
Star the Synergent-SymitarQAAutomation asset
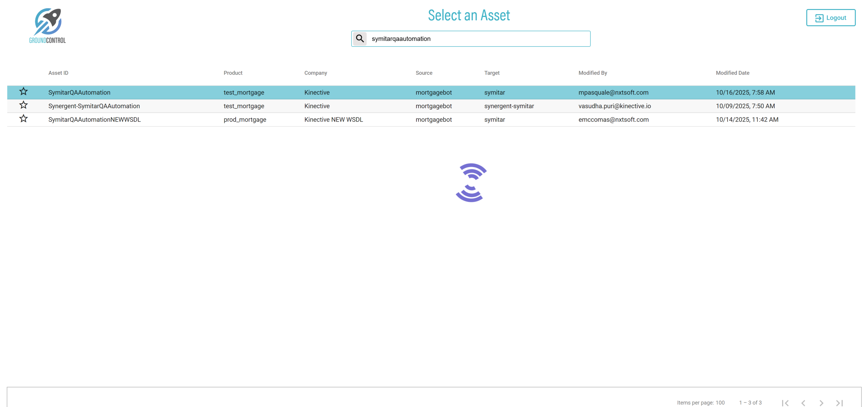pyautogui.click(x=23, y=105)
